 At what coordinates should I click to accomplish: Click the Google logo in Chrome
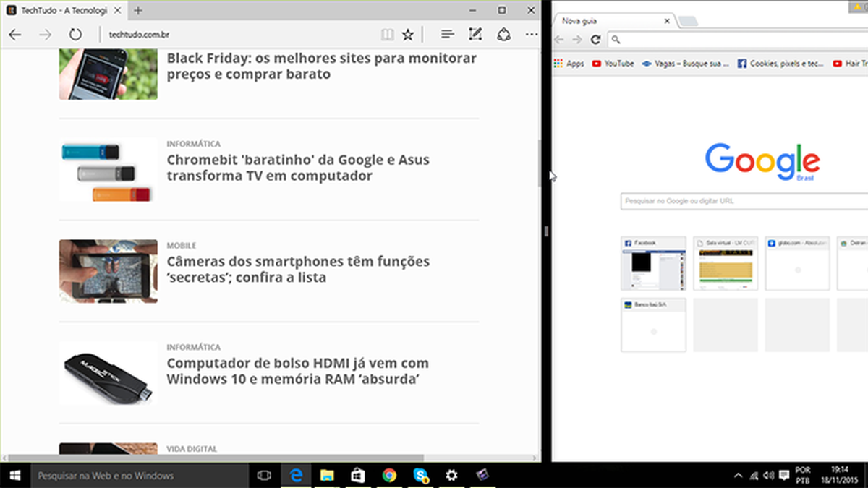tap(762, 160)
